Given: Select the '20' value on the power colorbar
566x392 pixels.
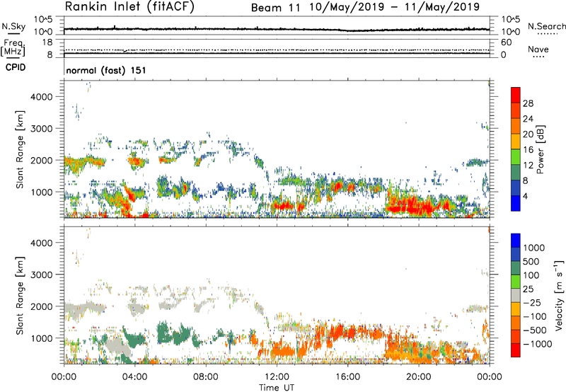Looking at the screenshot, I should click(528, 134).
